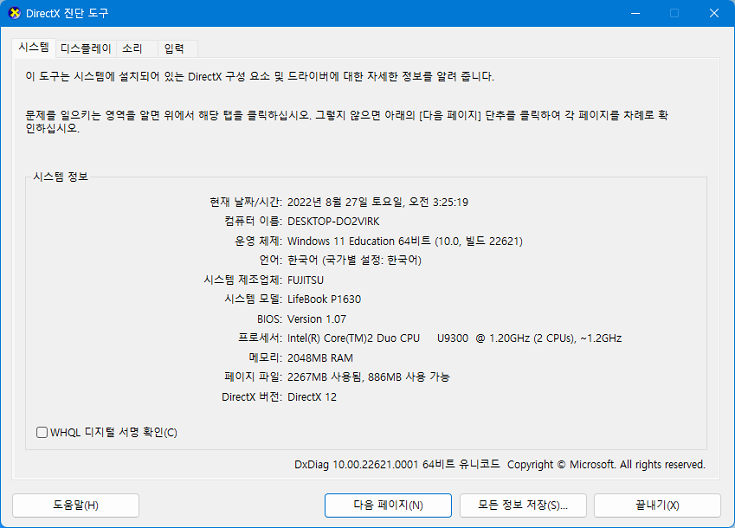The image size is (735, 528).
Task: Click manufacturer value FUJITSU
Action: 305,280
